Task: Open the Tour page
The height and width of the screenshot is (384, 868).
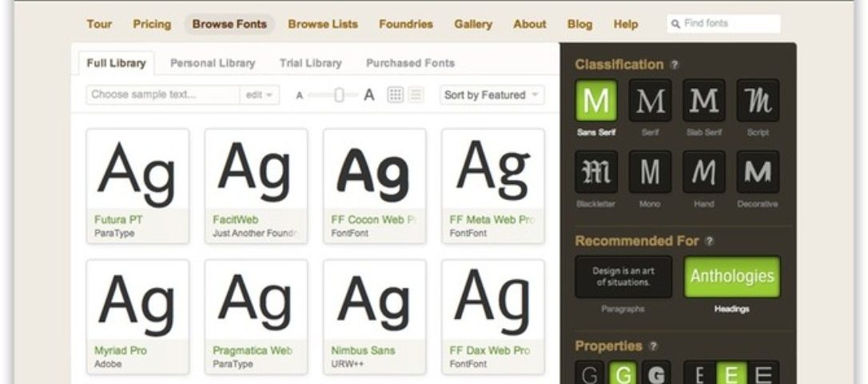Action: [x=99, y=24]
